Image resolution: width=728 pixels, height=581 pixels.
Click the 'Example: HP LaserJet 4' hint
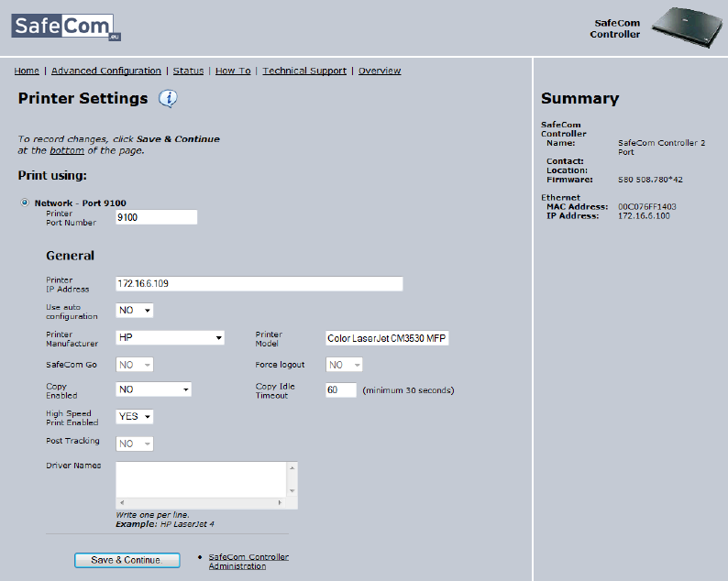pyautogui.click(x=165, y=524)
